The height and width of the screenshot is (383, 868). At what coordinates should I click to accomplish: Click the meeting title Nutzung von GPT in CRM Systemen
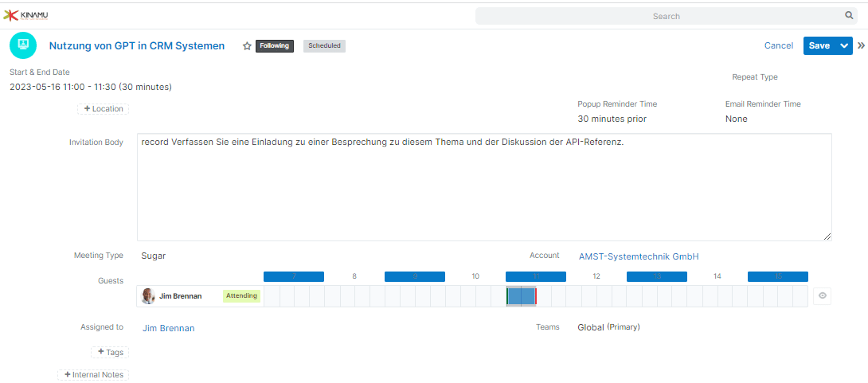click(137, 46)
